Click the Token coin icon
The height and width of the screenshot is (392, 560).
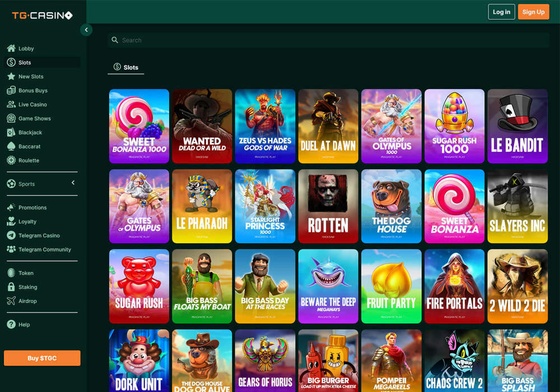[11, 273]
